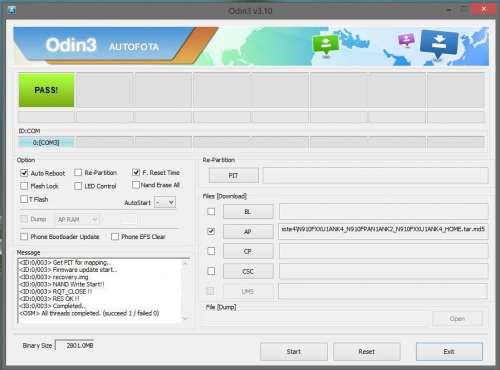The image size is (500, 370).
Task: Click the purple marker icon on banner
Action: pos(407,40)
